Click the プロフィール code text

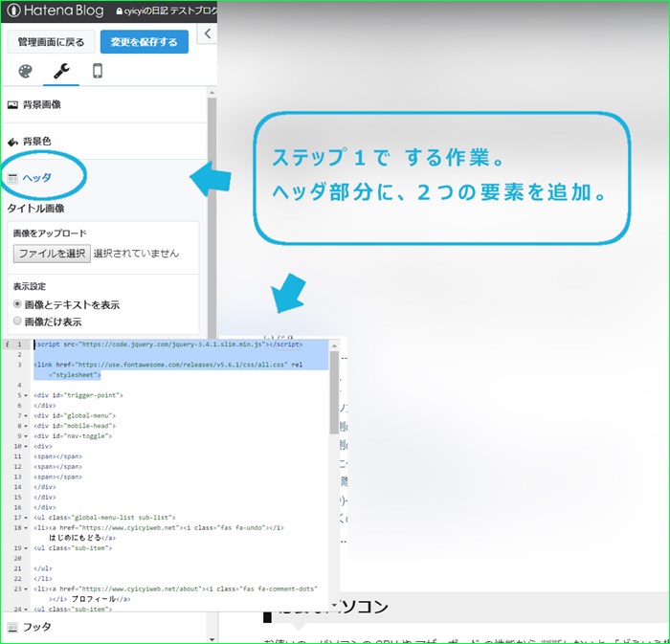[x=94, y=599]
